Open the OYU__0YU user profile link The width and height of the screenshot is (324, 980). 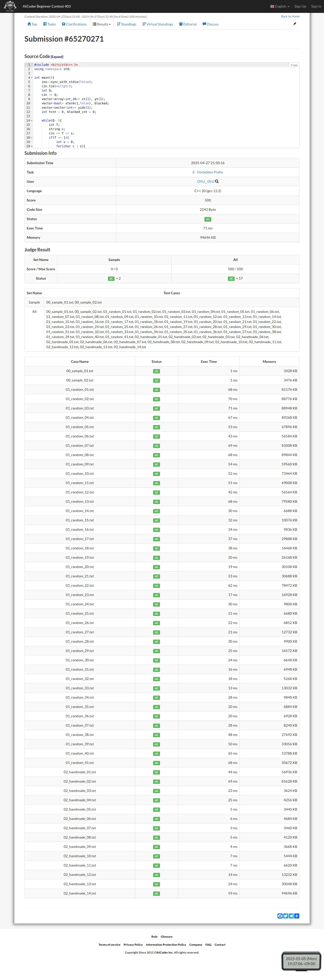point(205,182)
